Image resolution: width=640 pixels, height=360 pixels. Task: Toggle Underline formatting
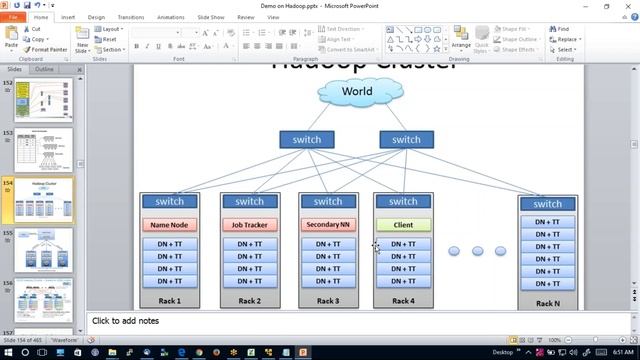pyautogui.click(x=158, y=46)
